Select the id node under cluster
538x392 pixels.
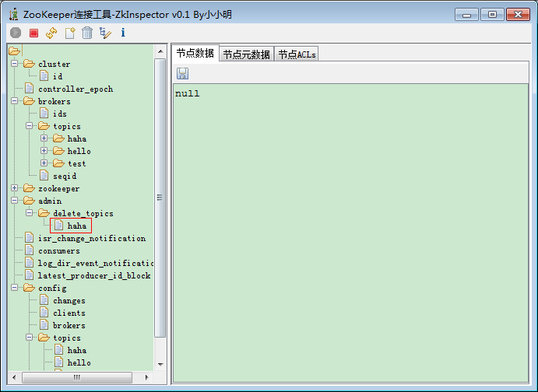pyautogui.click(x=58, y=76)
